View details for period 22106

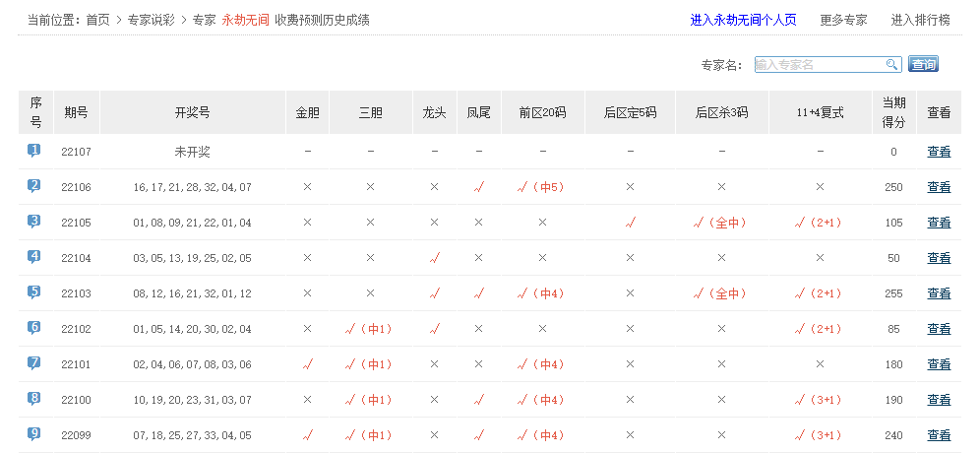939,187
